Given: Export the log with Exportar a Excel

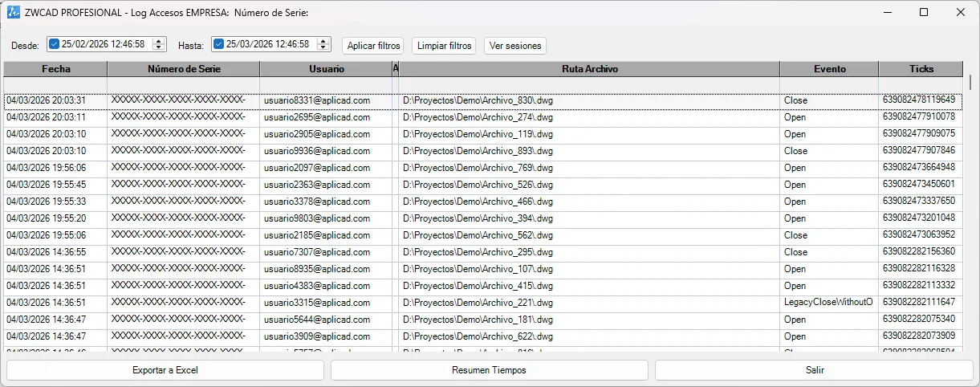Looking at the screenshot, I should (x=165, y=370).
